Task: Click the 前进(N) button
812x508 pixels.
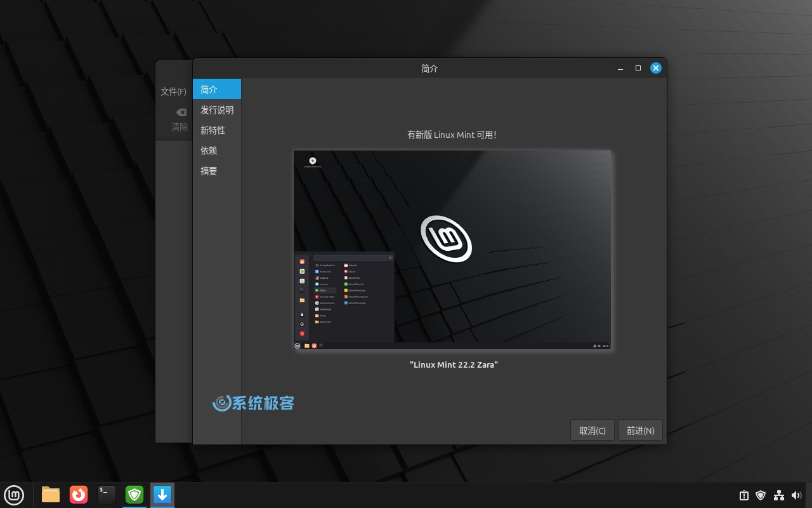Action: point(641,430)
